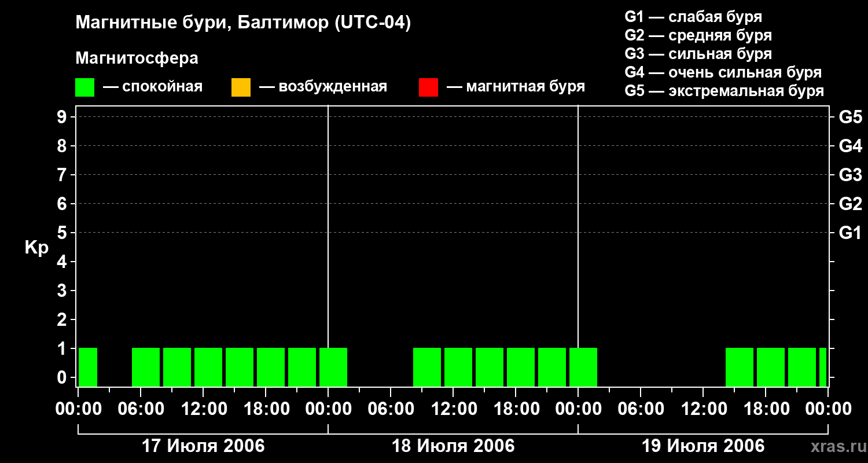
Task: Click legend line 'G2 — средняя буря'
Action: click(x=698, y=35)
